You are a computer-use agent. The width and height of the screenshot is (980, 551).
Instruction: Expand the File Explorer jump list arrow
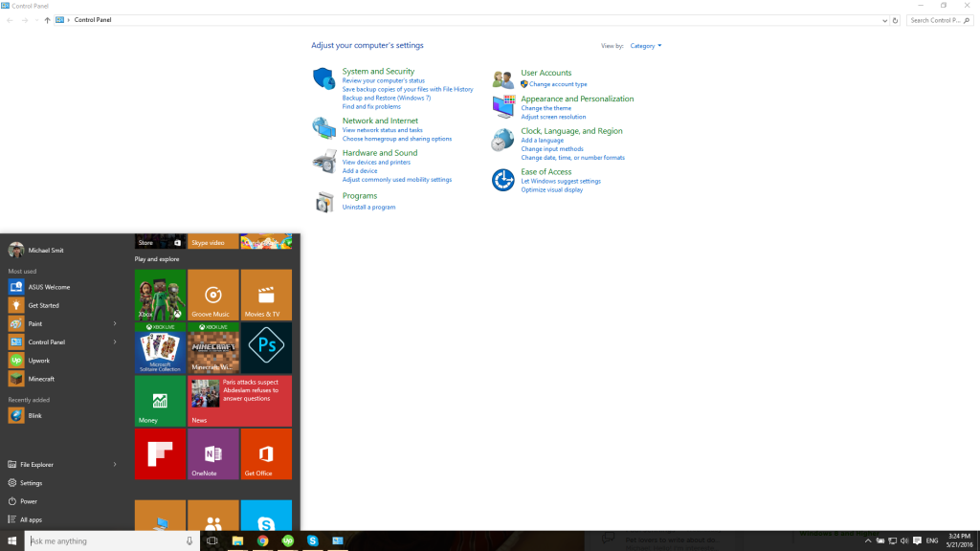point(115,464)
